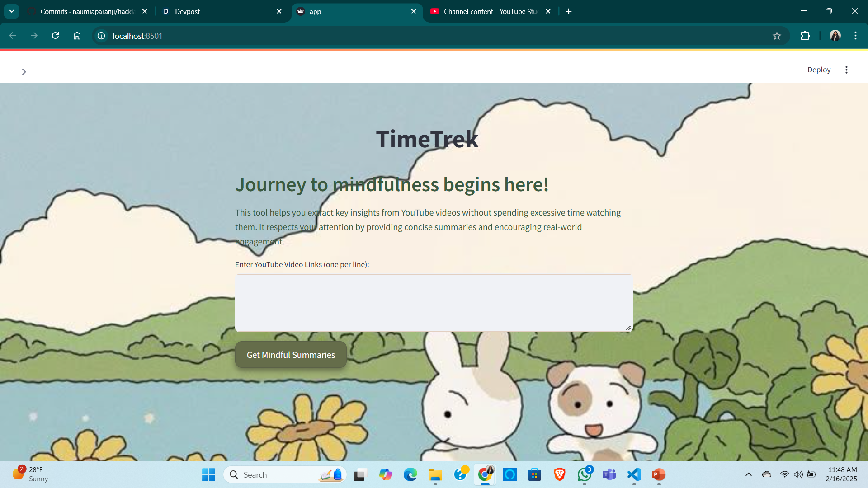Go to browser home page icon
The width and height of the screenshot is (868, 488).
[77, 36]
